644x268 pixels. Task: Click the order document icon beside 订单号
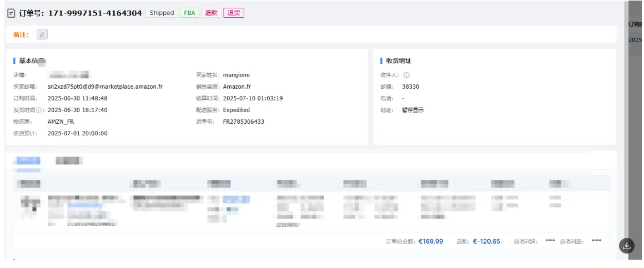click(x=12, y=13)
